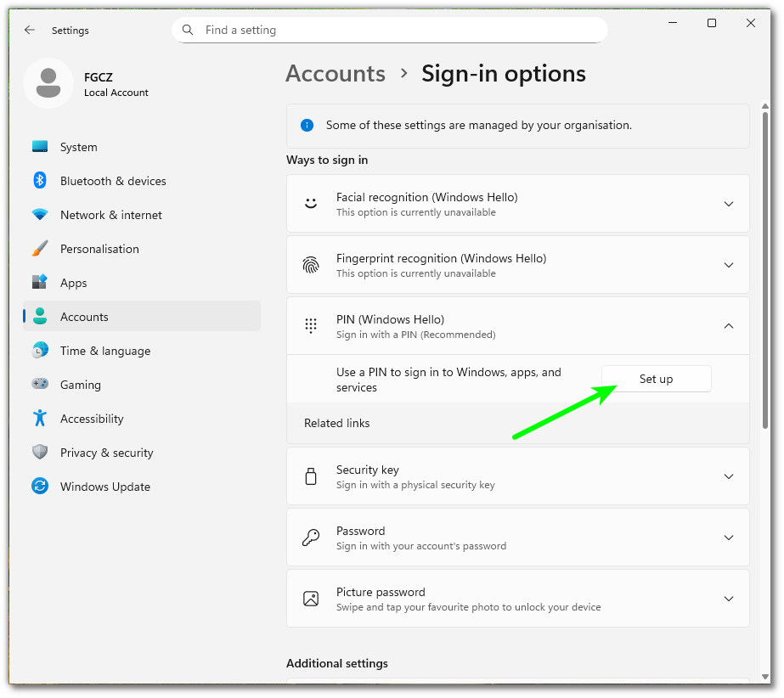Click the blue info icon in banner
The height and width of the screenshot is (698, 784).
tap(307, 125)
